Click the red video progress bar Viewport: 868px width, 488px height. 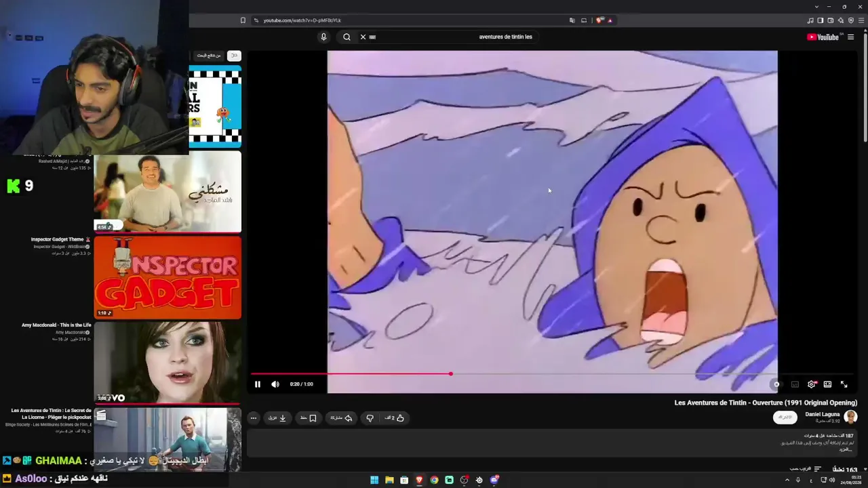(x=351, y=373)
